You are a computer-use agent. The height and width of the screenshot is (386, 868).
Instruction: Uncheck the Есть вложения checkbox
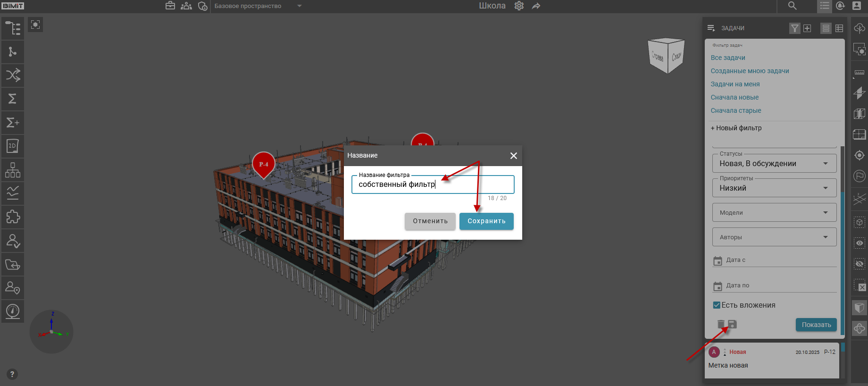click(x=717, y=305)
